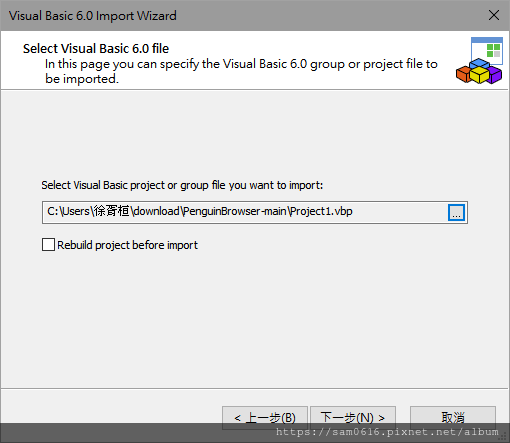This screenshot has width=510, height=443.
Task: Click the Rebuild project before import label
Action: 127,245
